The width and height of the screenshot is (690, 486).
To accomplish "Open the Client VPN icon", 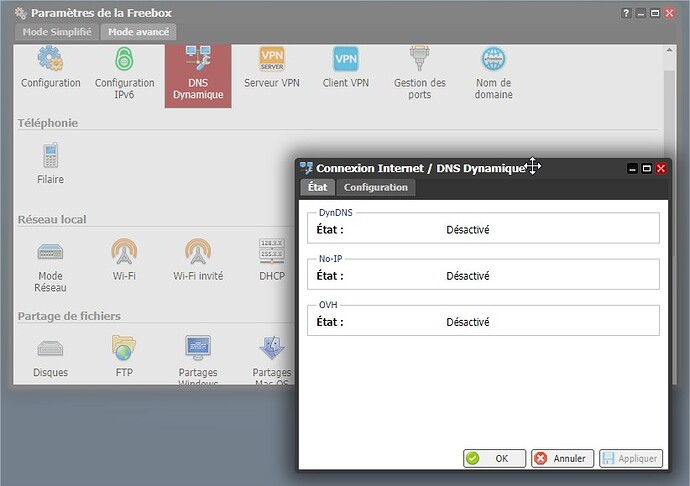I will tap(346, 59).
